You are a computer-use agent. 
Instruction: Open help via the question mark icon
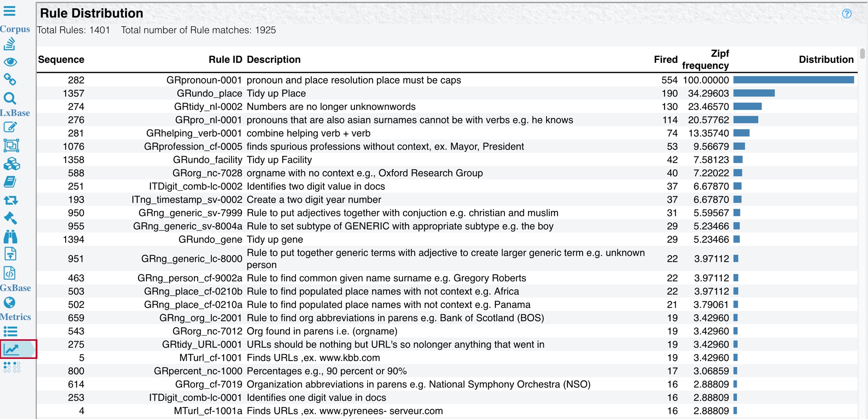pos(847,14)
